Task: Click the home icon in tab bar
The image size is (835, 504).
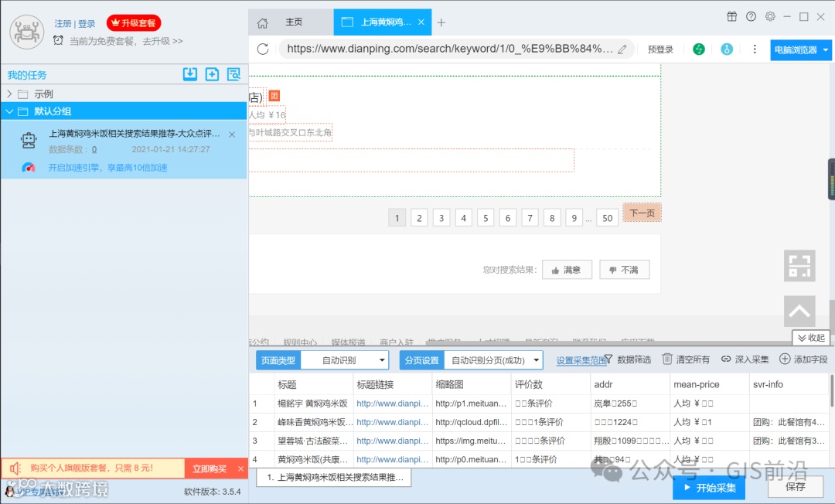Action: click(x=263, y=23)
